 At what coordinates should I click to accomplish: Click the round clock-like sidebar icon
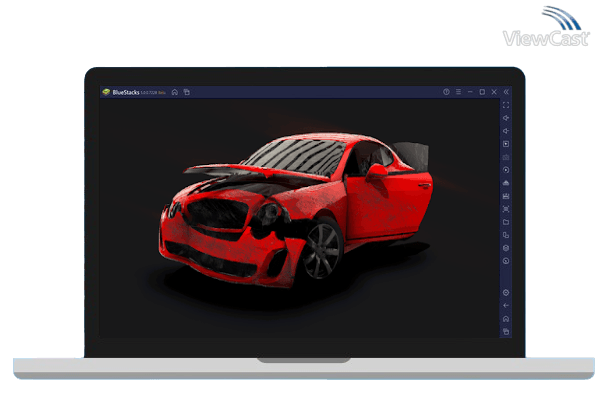point(506,261)
